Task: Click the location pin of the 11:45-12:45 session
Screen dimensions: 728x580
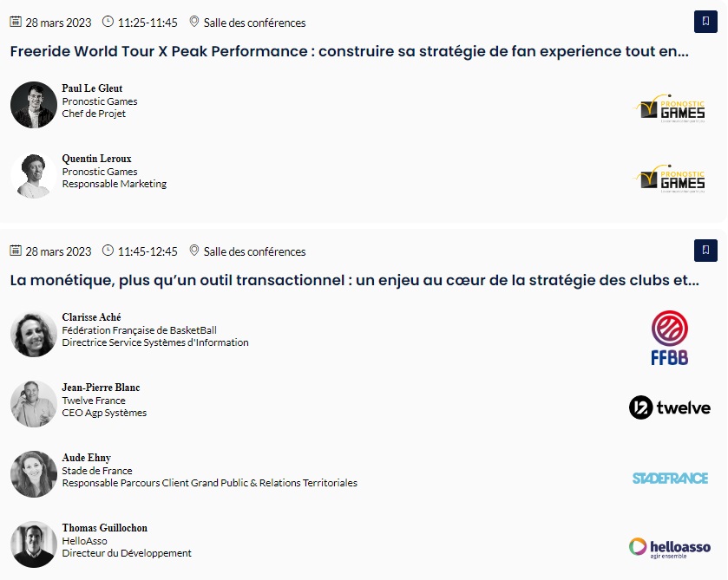Action: (x=194, y=251)
